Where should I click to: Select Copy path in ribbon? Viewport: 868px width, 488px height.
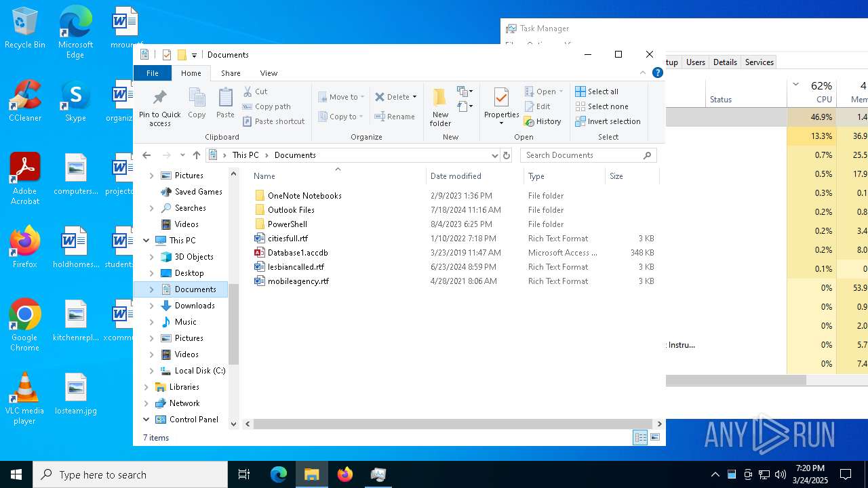[x=267, y=106]
